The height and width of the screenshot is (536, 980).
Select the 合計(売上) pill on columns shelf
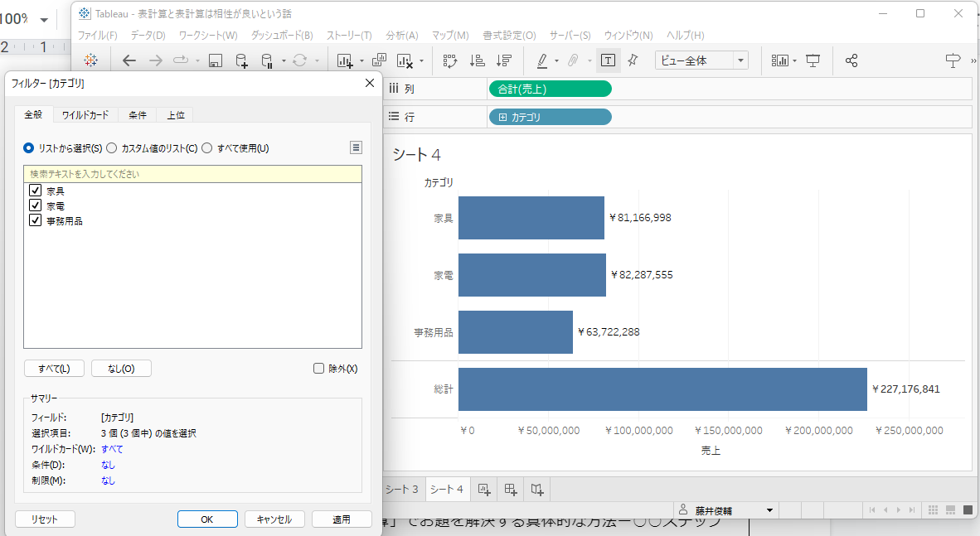pos(550,89)
